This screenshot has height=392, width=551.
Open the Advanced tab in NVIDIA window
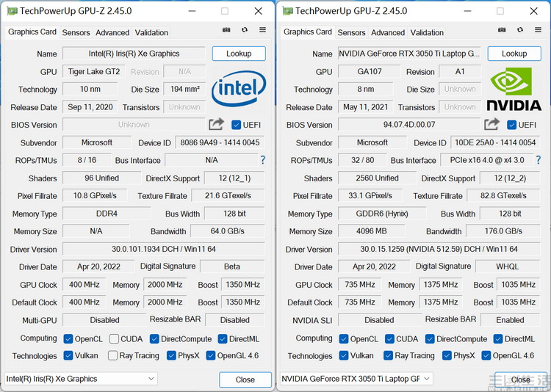tap(387, 32)
